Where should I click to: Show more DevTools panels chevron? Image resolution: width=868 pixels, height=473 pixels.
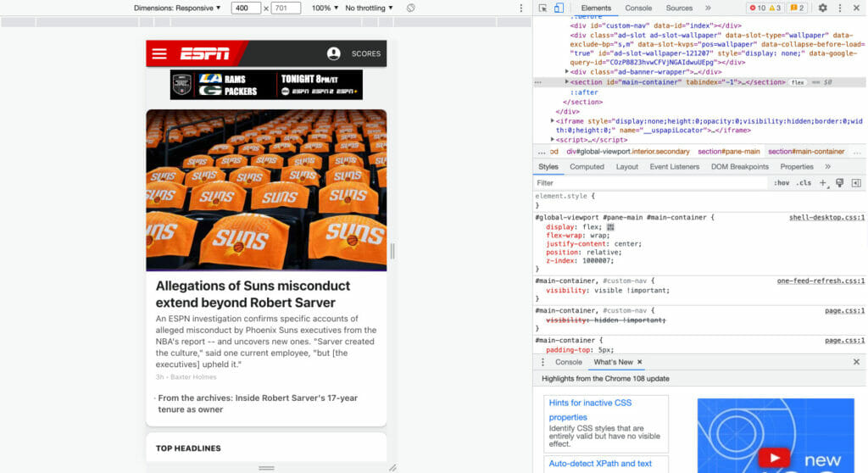coord(708,8)
